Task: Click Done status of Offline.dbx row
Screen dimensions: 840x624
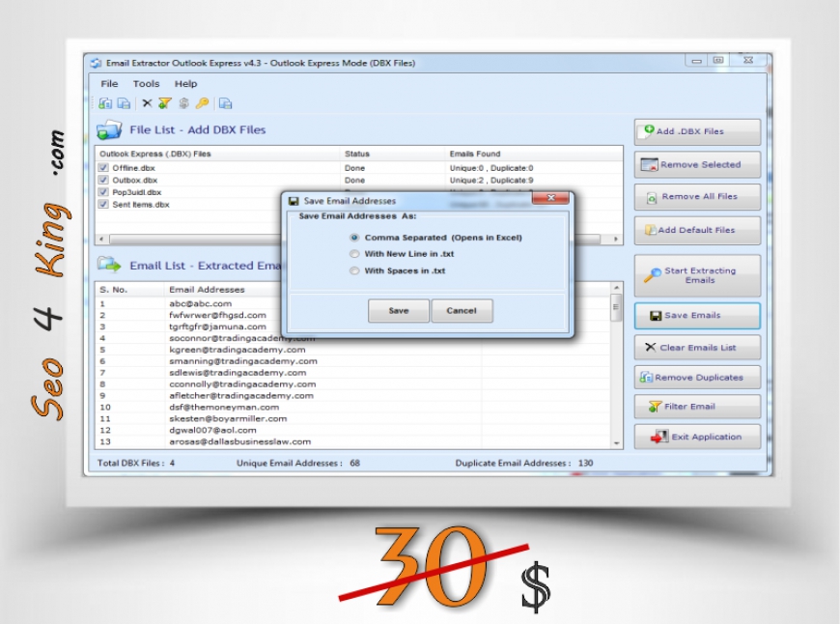Action: [354, 168]
